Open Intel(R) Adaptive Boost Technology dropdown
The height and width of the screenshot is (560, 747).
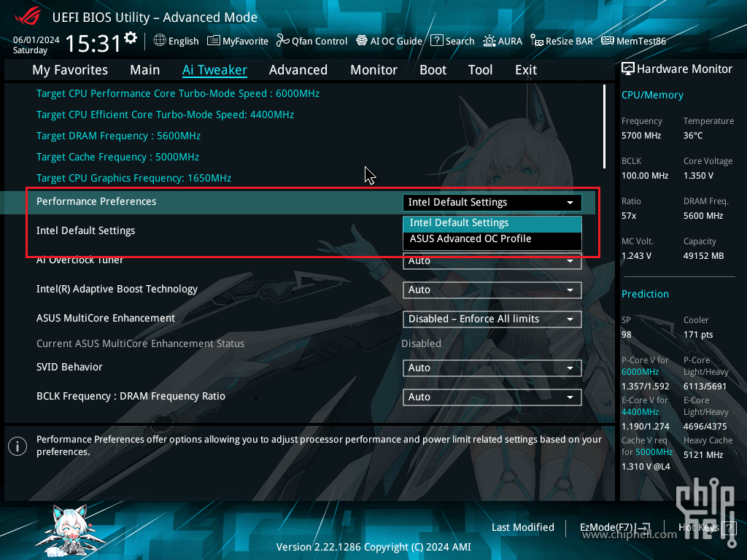point(492,290)
